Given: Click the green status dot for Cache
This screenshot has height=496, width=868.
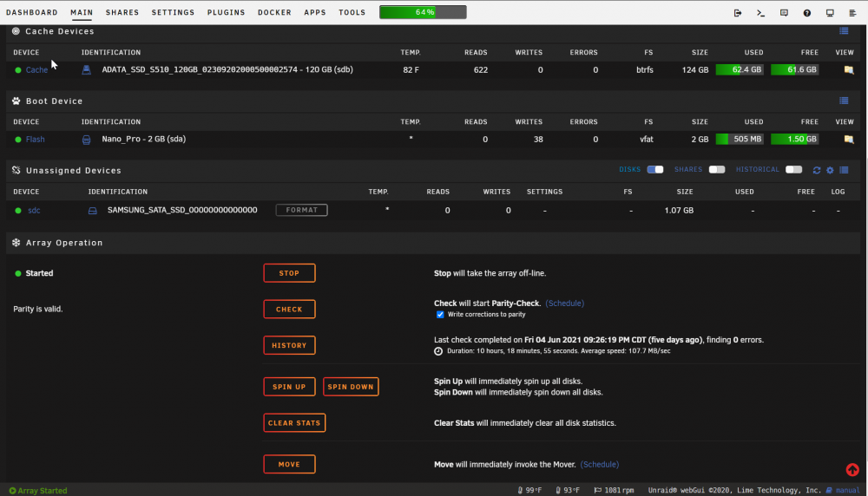Looking at the screenshot, I should [x=18, y=70].
